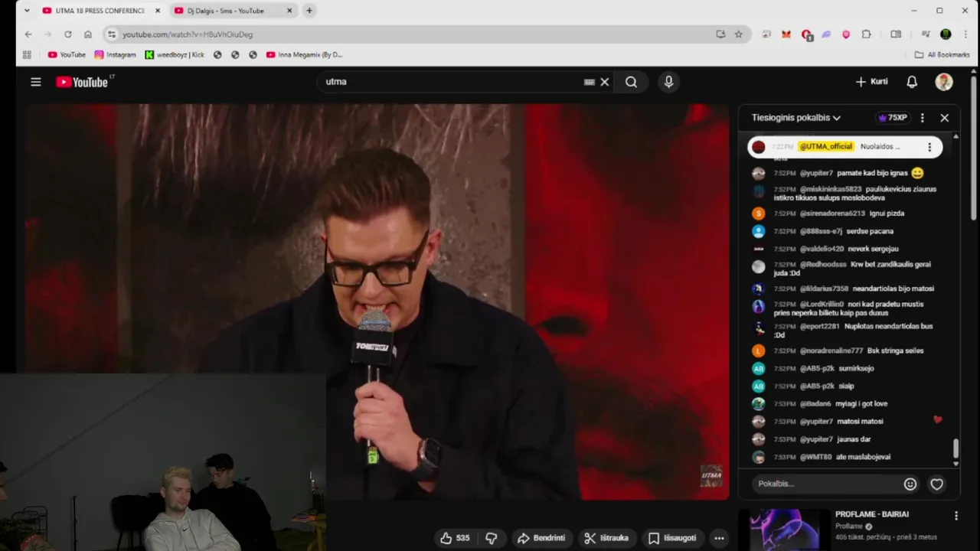This screenshot has width=980, height=551.
Task: Click the @UTMA_official pinned author name
Action: [x=825, y=147]
